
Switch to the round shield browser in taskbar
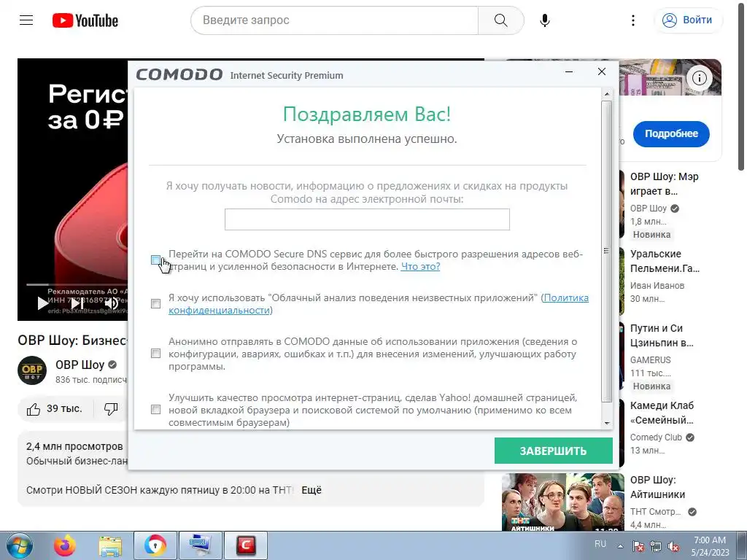click(x=155, y=545)
